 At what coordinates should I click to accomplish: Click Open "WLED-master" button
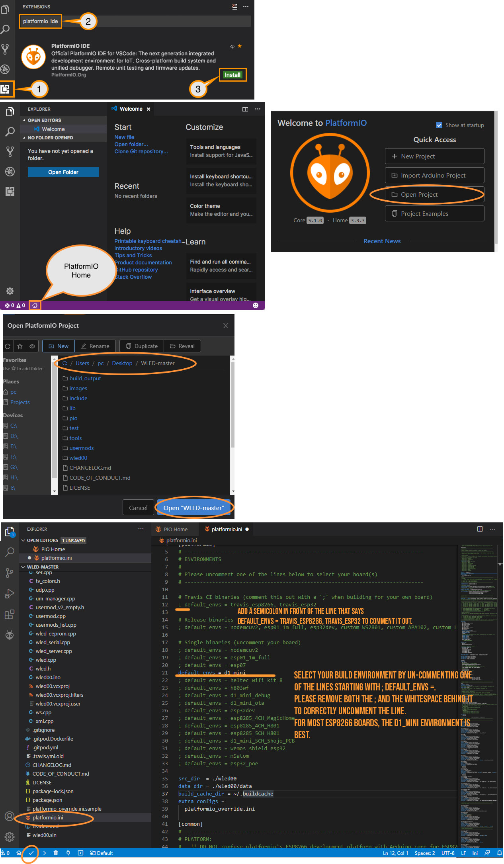[193, 508]
